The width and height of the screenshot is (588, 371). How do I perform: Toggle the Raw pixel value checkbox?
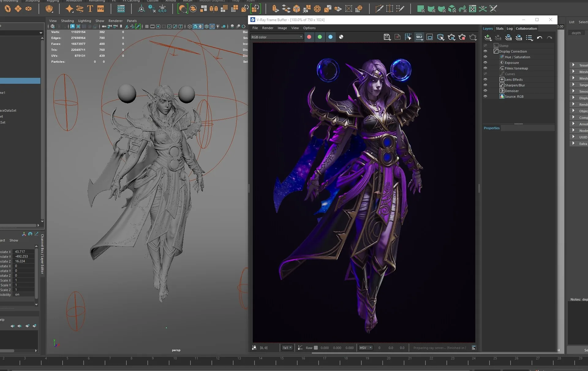tap(316, 348)
